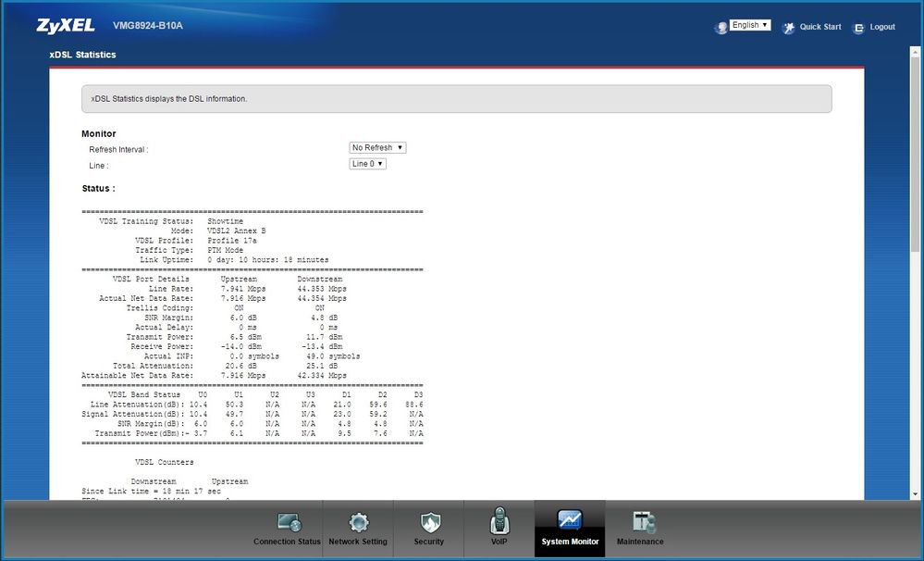Click the 'Monitor' section heading
Viewport: 924px width, 561px height.
[98, 134]
